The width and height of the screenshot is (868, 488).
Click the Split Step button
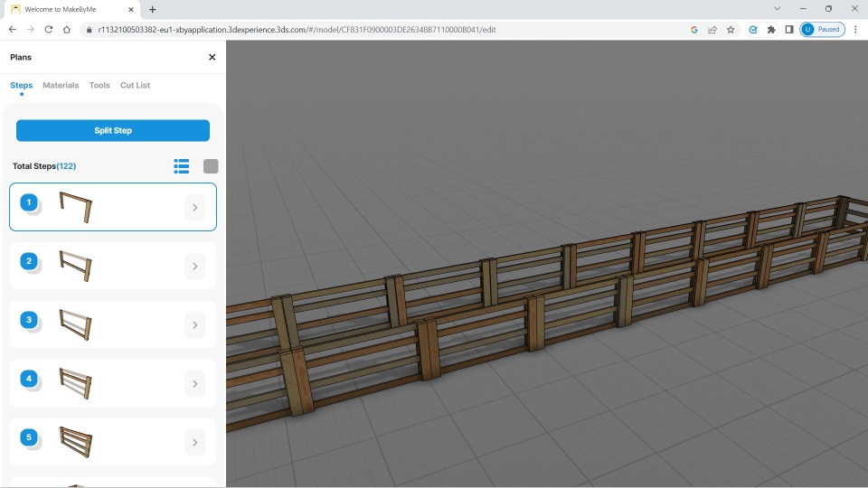point(113,130)
